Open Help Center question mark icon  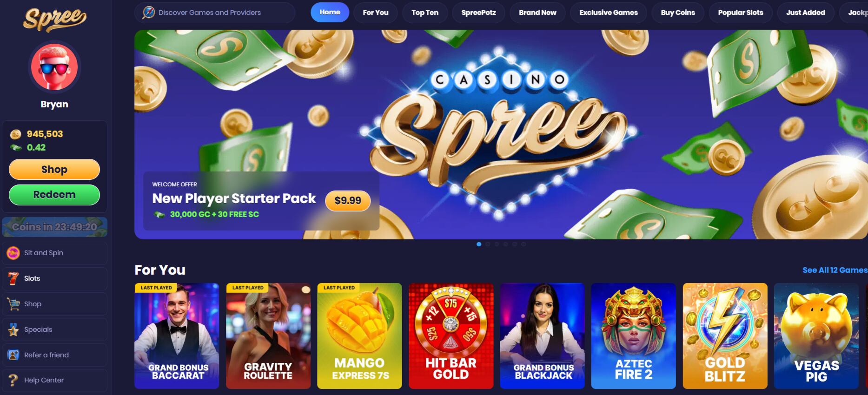(13, 380)
